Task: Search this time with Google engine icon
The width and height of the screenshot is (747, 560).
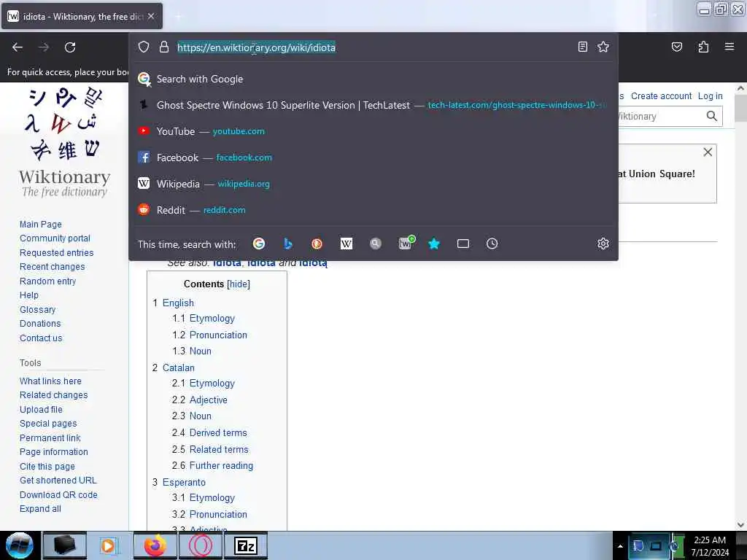Action: point(259,244)
